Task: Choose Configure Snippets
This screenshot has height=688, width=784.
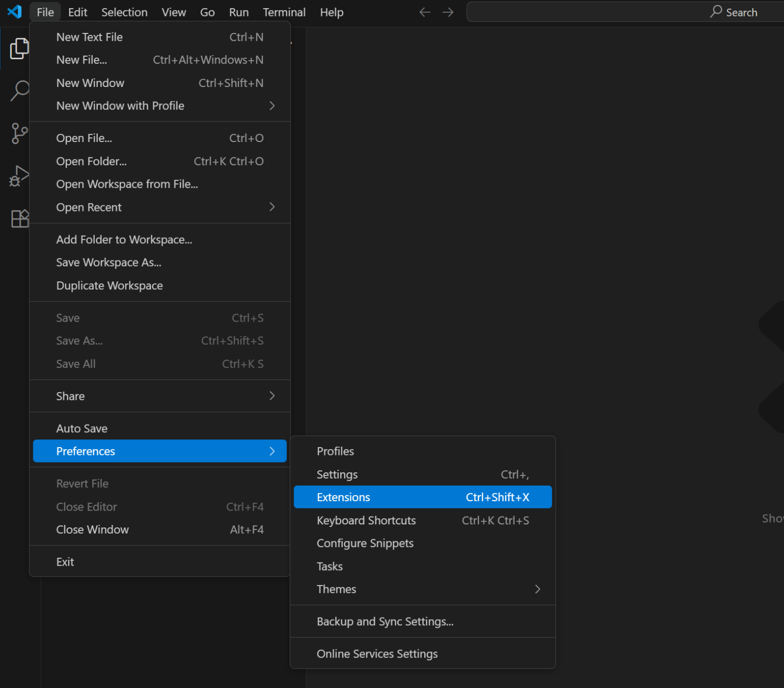Action: point(423,543)
